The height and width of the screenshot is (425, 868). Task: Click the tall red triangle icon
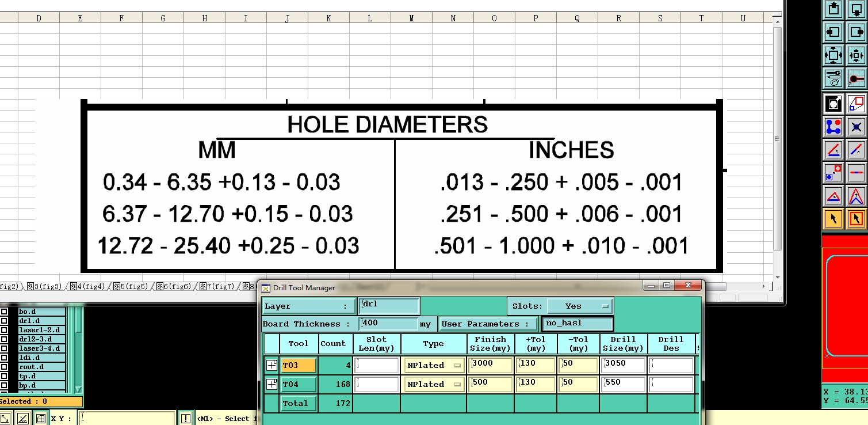pos(856,196)
